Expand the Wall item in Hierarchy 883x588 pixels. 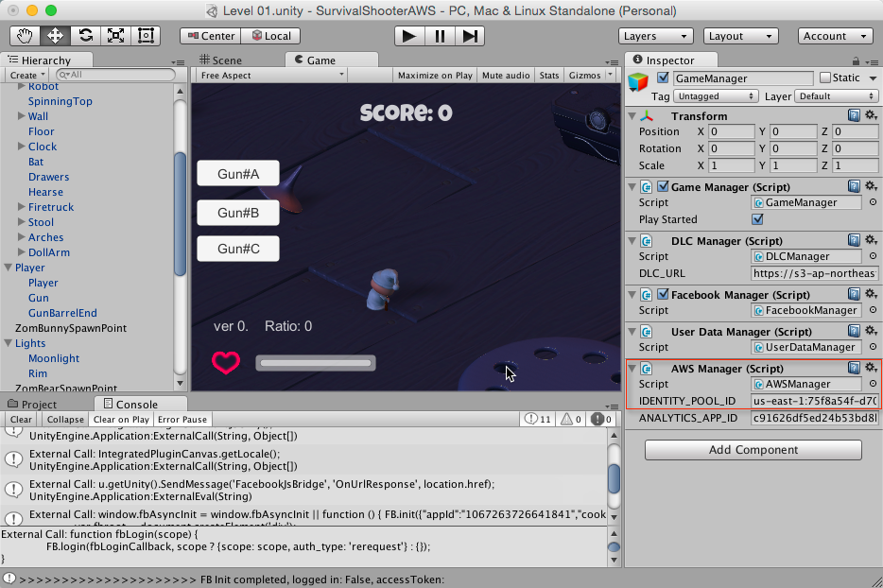pos(22,115)
